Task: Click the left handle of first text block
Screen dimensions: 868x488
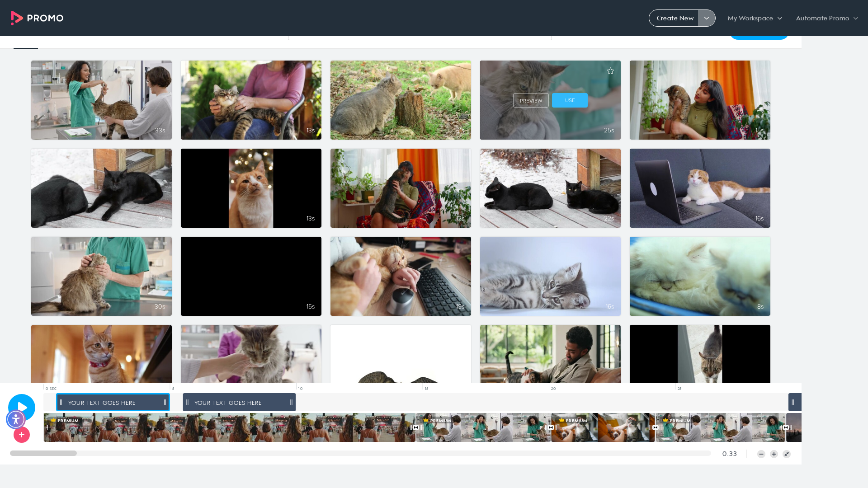Action: [x=61, y=402]
